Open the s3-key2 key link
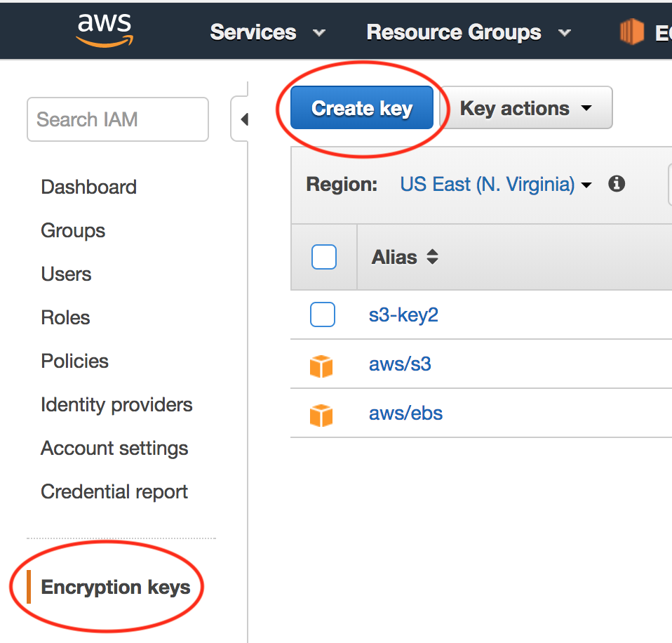 403,314
